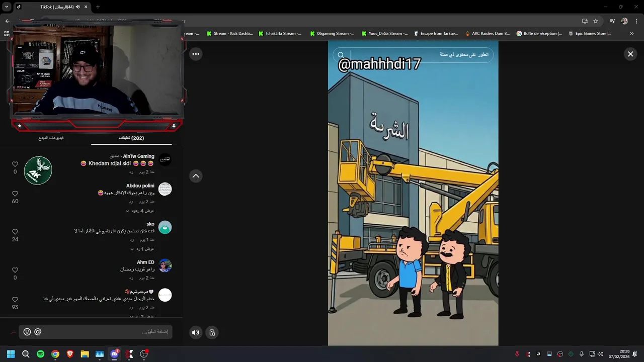Open Ahm ED profile avatar
Image resolution: width=644 pixels, height=362 pixels.
click(165, 265)
